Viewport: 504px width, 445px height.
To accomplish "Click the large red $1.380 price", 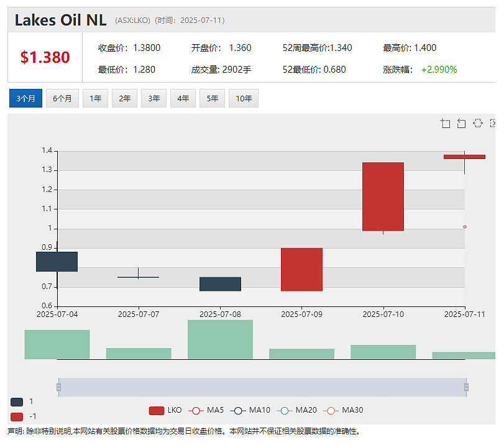I will coord(45,57).
